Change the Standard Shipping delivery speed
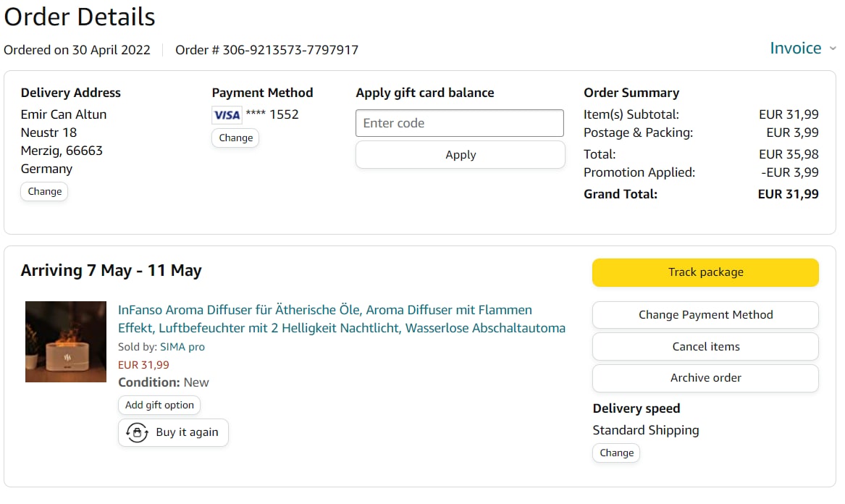This screenshot has height=504, width=845. click(616, 453)
